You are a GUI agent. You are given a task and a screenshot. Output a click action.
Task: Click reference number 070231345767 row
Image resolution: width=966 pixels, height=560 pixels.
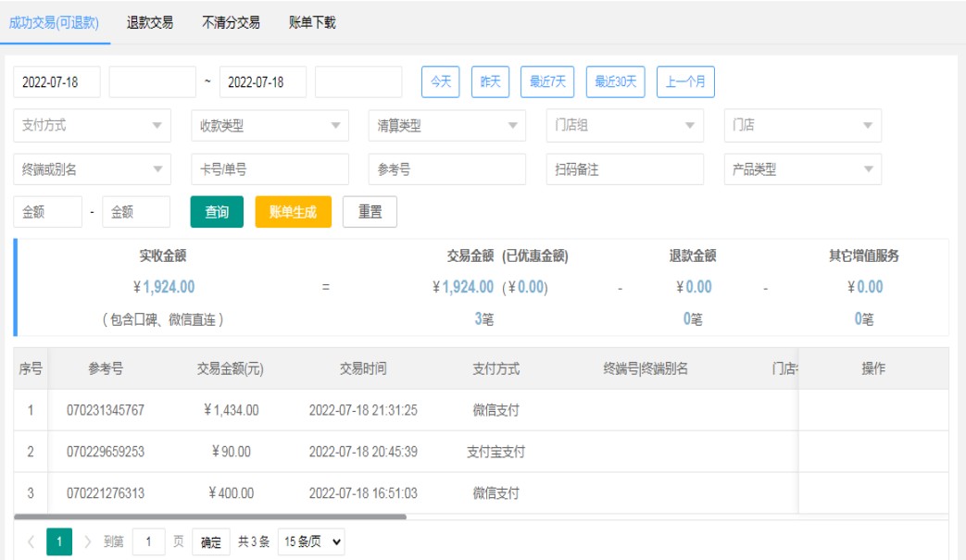tap(106, 410)
